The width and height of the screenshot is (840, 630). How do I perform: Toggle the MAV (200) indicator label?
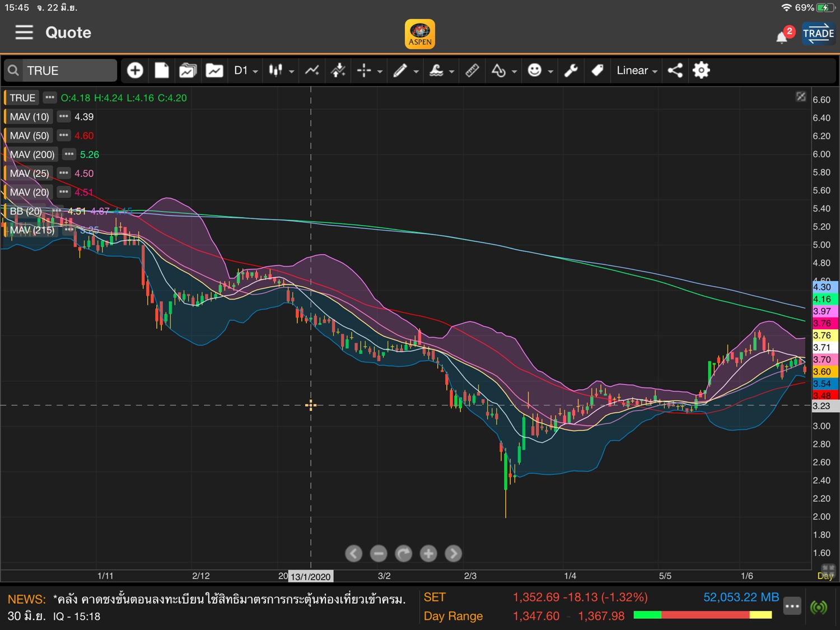[x=32, y=155]
